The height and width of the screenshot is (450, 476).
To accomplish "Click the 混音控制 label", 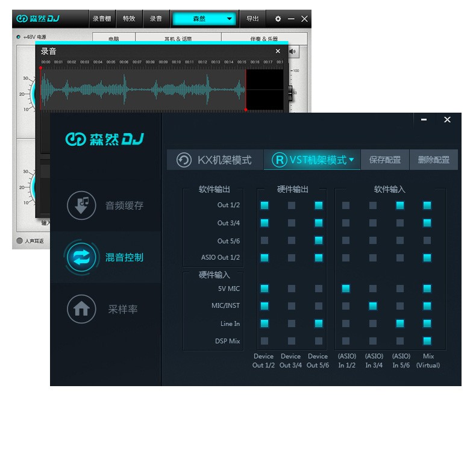I will [124, 257].
